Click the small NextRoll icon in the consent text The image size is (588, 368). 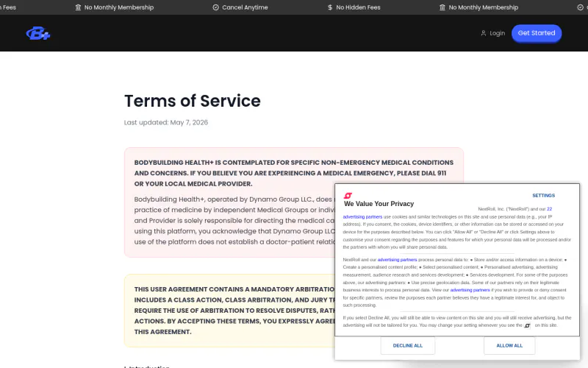[527, 325]
